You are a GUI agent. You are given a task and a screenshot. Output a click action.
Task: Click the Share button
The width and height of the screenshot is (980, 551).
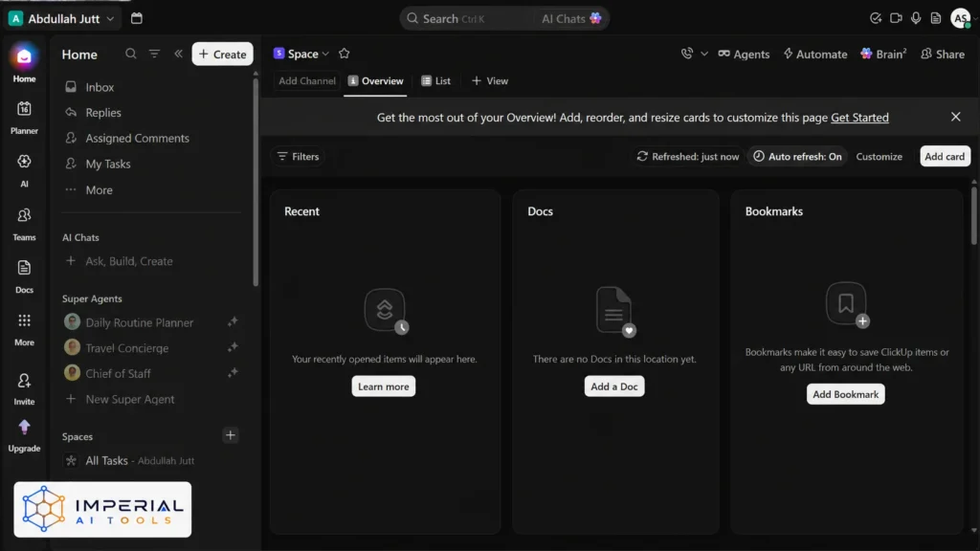point(943,54)
